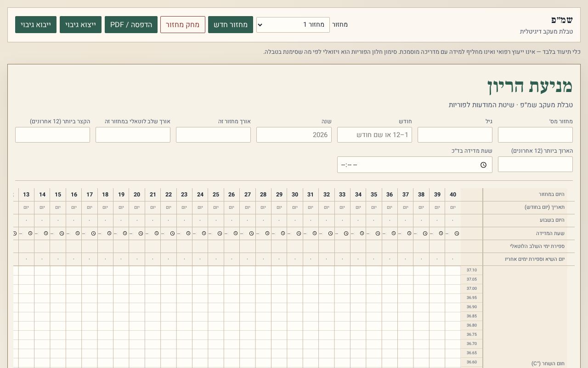Click the date cell for day 27

pyautogui.click(x=248, y=207)
